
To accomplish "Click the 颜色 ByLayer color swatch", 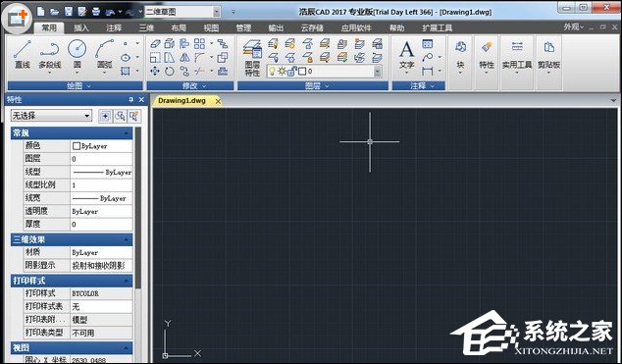I will [x=77, y=146].
